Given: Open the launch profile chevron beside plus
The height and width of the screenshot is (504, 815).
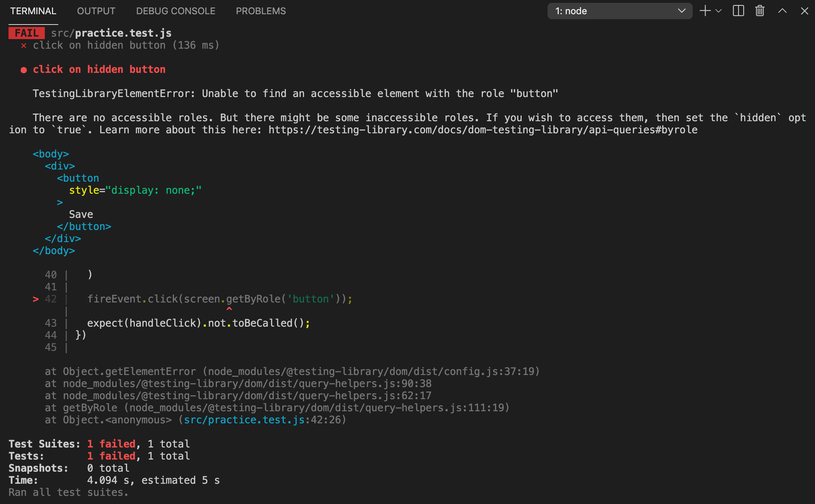Looking at the screenshot, I should click(719, 11).
